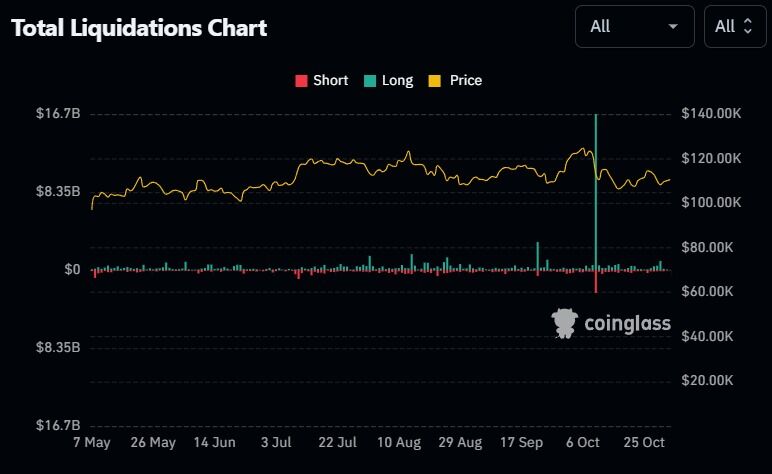Click the red Short legend swatch
This screenshot has height=474, width=772.
301,80
